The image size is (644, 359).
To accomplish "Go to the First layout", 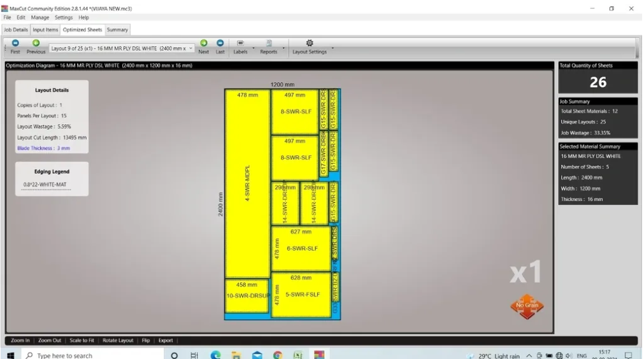I will tap(15, 43).
